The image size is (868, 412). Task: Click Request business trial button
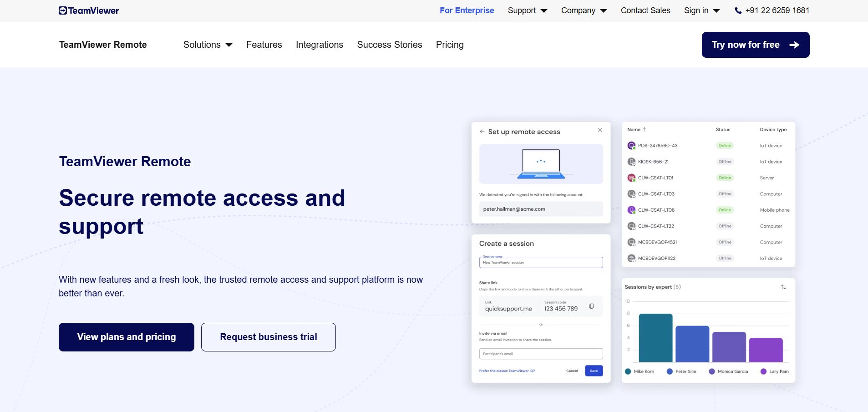click(269, 337)
